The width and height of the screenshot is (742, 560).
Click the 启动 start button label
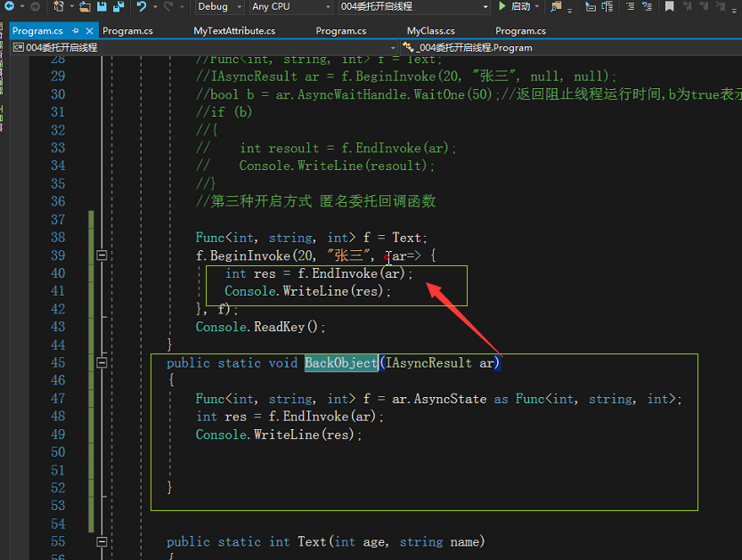[x=520, y=6]
